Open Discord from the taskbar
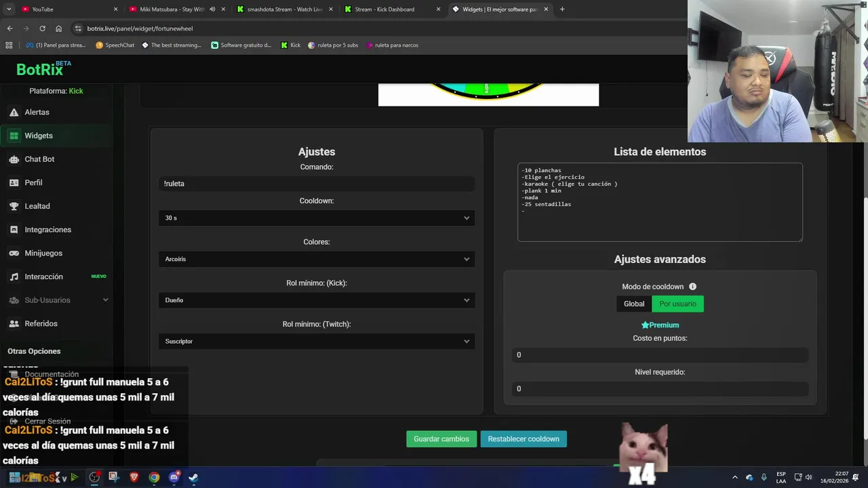This screenshot has width=868, height=488. 174,477
